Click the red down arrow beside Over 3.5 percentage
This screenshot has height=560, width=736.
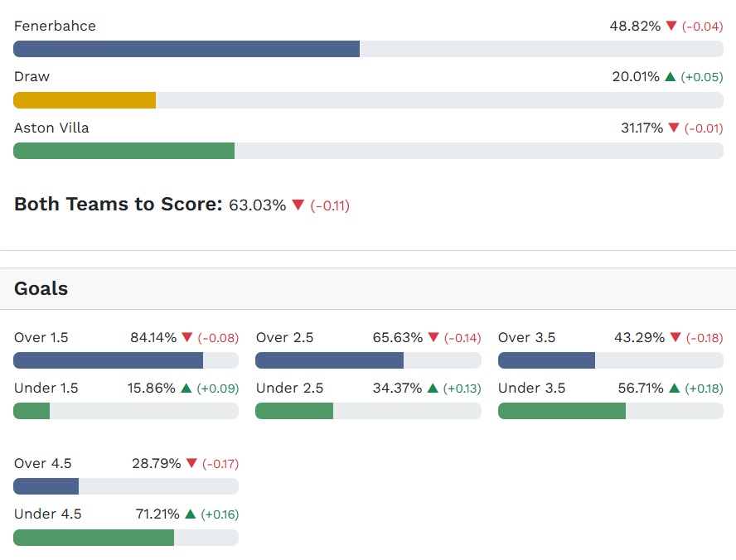click(675, 338)
